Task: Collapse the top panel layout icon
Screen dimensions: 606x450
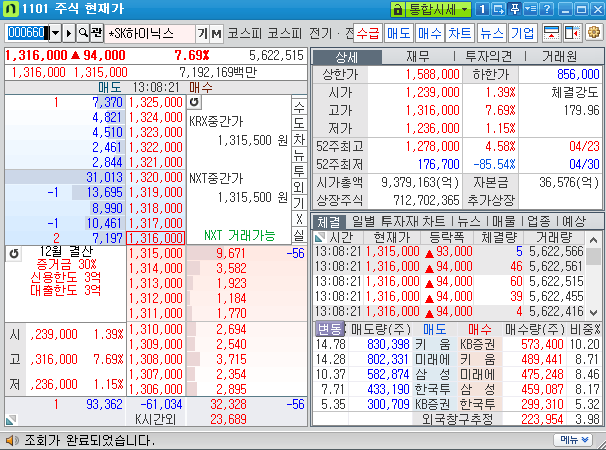Action: [551, 33]
